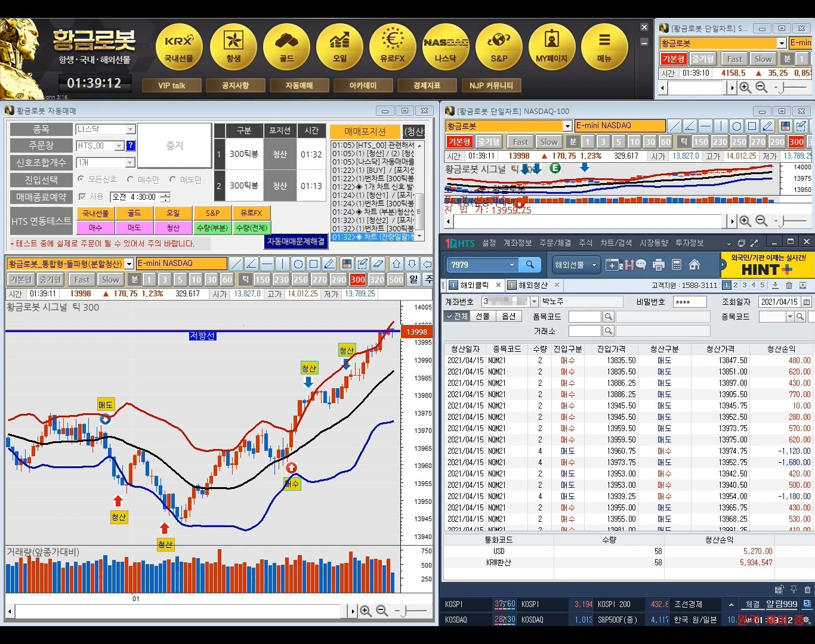Click pink 매수 test button
The width and height of the screenshot is (815, 644).
[x=95, y=227]
